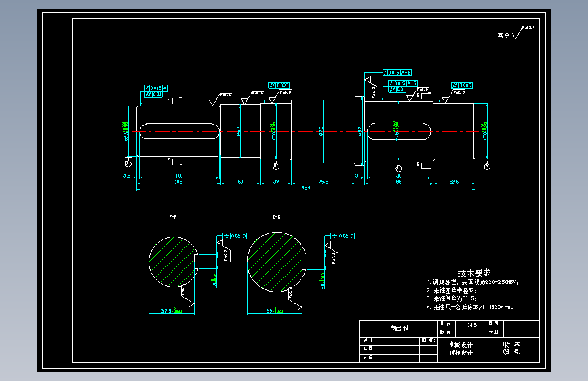
Task: Select the 86 length dimension
Action: (x=399, y=182)
